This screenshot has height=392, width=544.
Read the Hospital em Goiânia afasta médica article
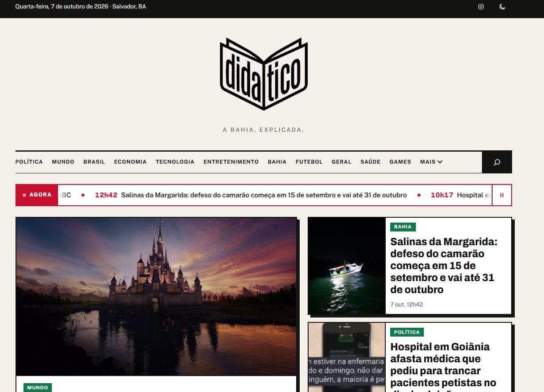point(443,367)
